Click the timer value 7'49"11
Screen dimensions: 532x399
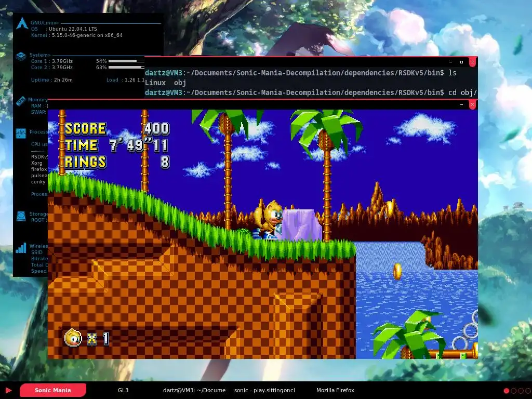139,145
